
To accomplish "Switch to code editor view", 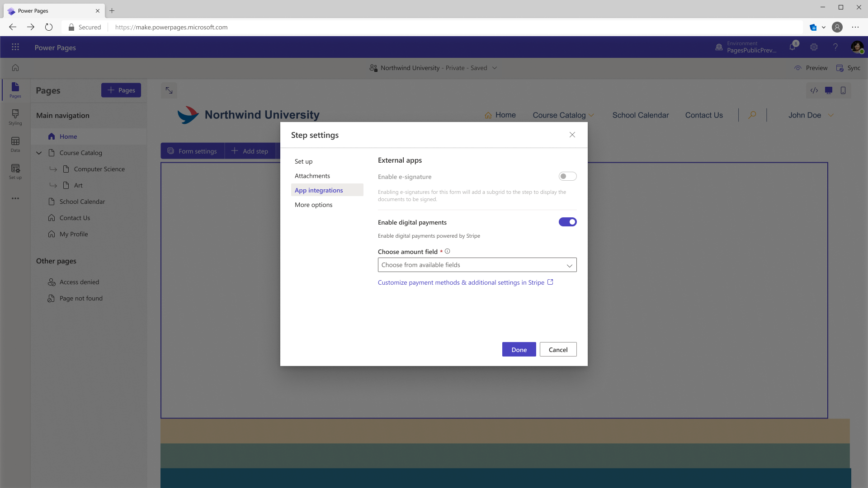I will [815, 90].
